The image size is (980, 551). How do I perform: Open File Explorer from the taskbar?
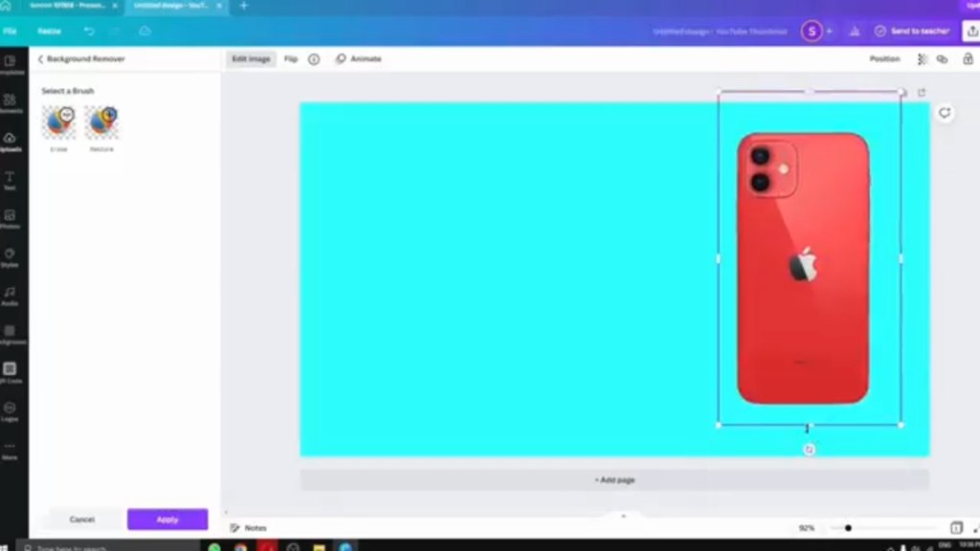[320, 547]
